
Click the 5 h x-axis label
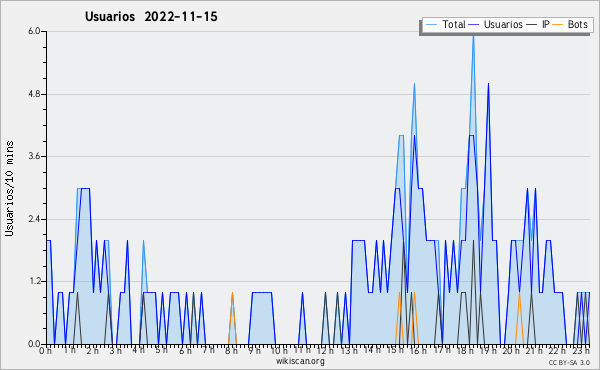(161, 350)
